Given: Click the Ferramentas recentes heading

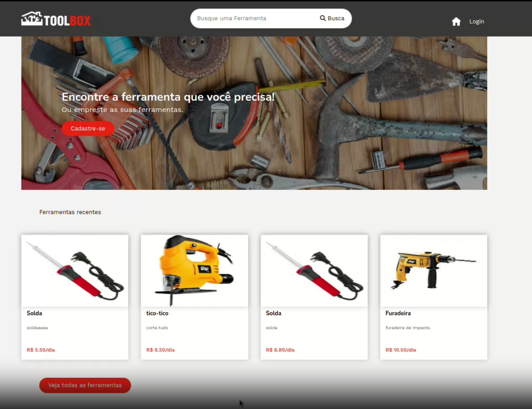Looking at the screenshot, I should (x=70, y=212).
